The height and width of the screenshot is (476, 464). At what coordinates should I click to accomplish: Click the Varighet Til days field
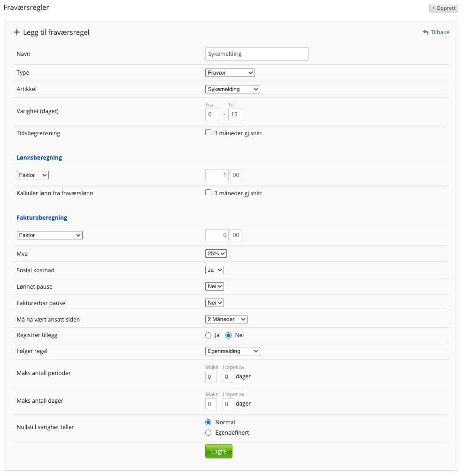[235, 115]
